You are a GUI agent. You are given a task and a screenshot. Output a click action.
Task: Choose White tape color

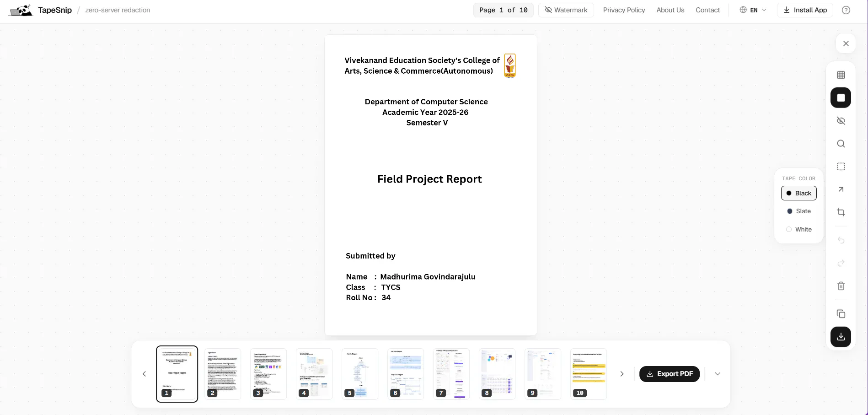[x=799, y=230]
